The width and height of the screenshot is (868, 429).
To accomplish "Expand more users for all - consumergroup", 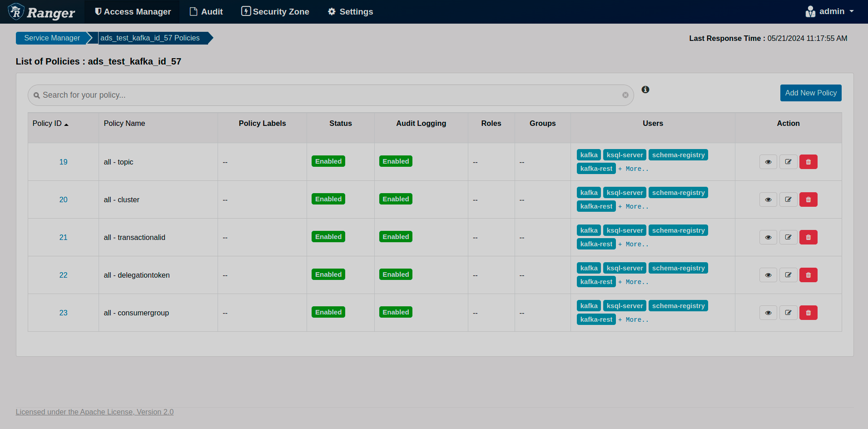I will (633, 319).
